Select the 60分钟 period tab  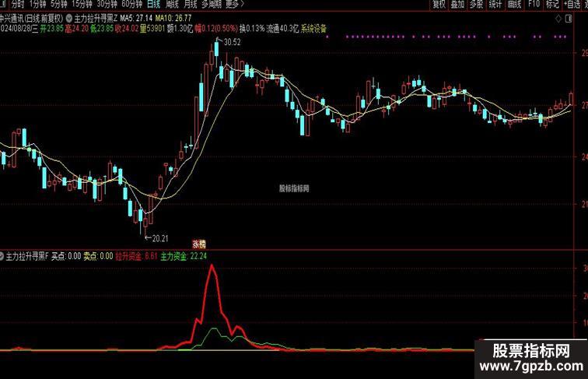[132, 5]
